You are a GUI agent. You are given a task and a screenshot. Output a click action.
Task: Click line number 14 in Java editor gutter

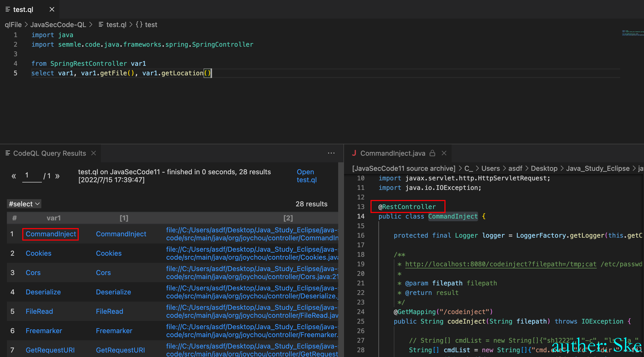[x=361, y=216]
